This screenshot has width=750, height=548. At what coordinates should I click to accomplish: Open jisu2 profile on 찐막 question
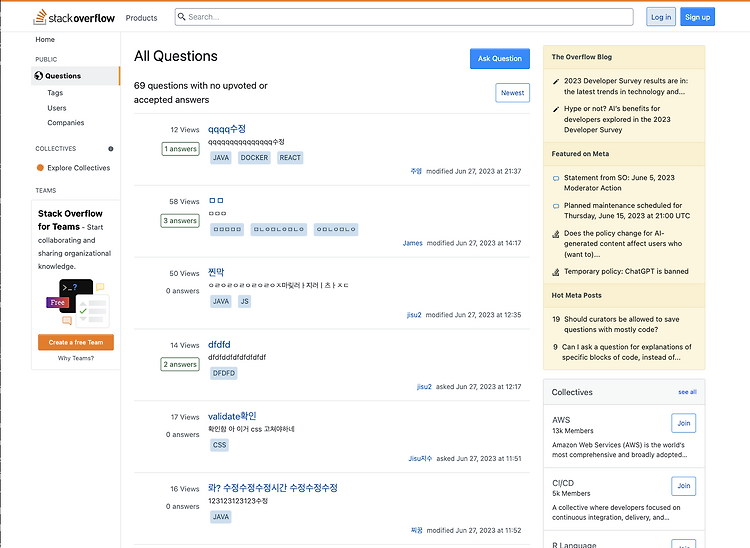click(x=414, y=315)
